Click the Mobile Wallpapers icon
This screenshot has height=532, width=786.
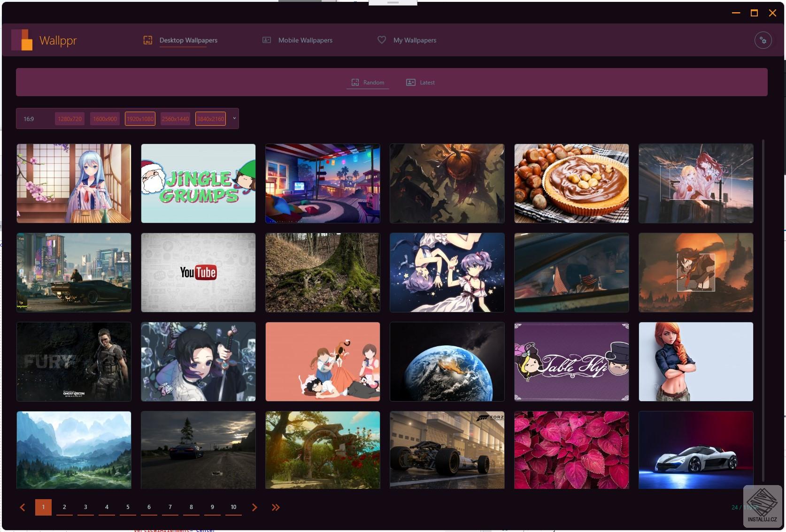coord(267,40)
